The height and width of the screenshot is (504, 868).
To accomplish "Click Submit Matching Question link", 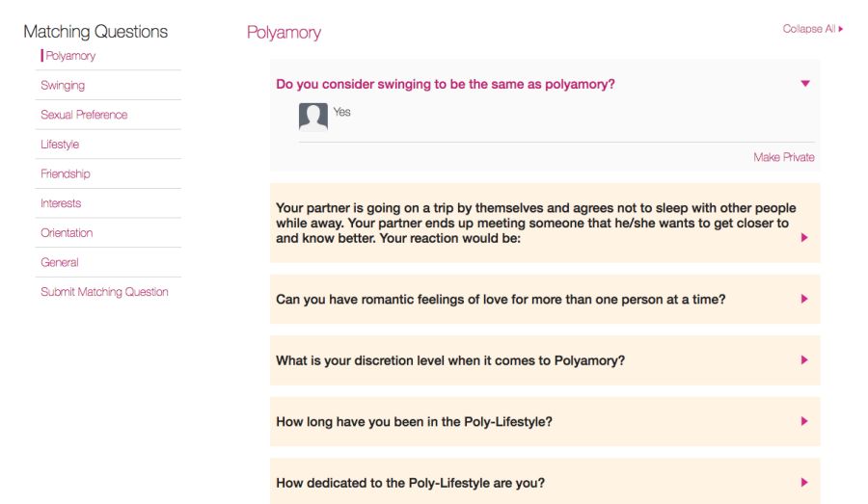I will [x=104, y=292].
